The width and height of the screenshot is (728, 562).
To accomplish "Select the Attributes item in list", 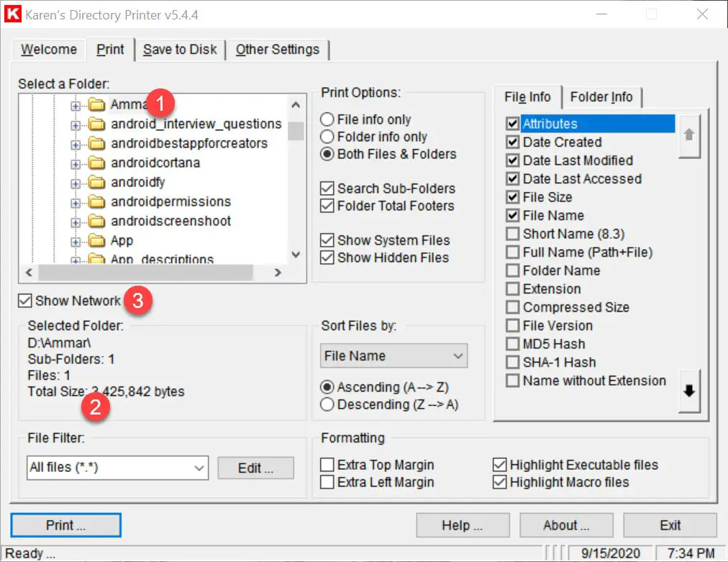I will point(598,124).
